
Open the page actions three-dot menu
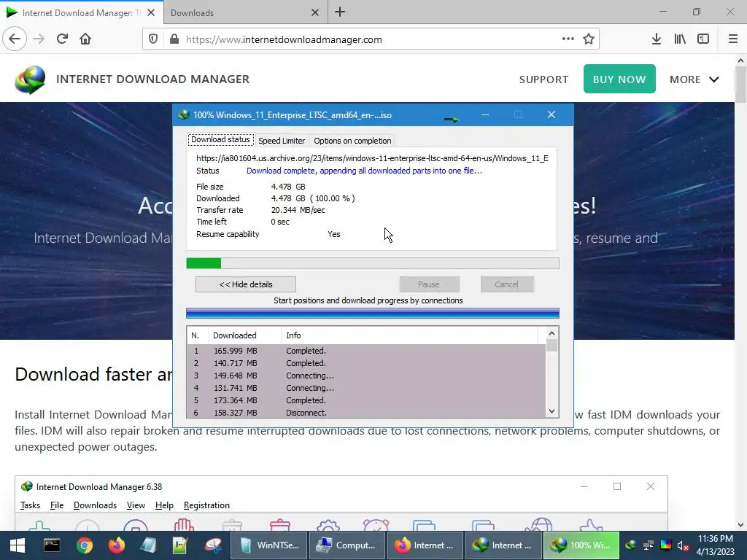568,39
